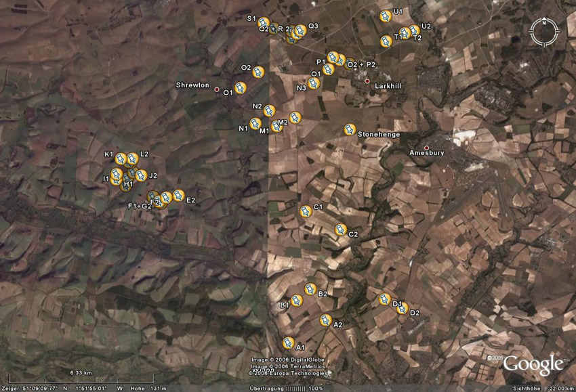576x392 pixels.
Task: Open the E2 placemark marker
Action: 178,196
